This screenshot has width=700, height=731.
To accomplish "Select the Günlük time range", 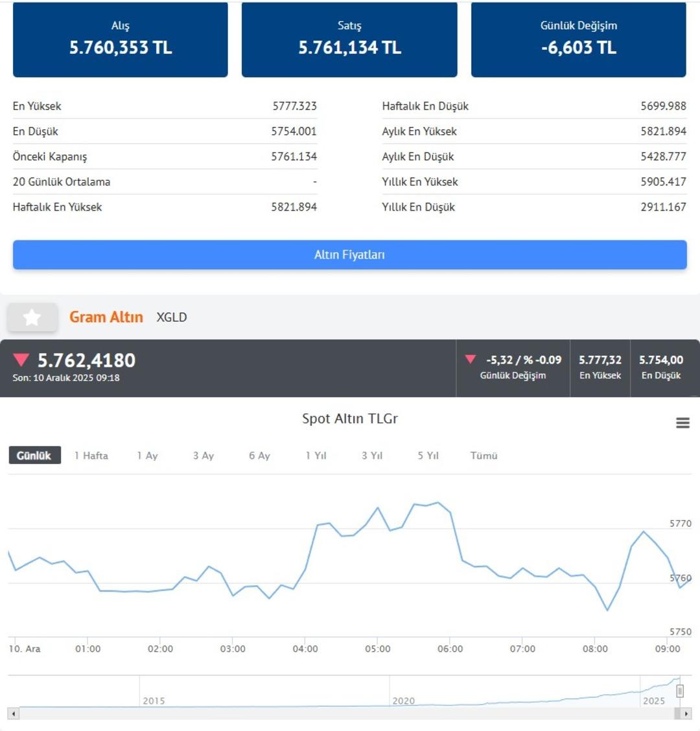I will 34,456.
